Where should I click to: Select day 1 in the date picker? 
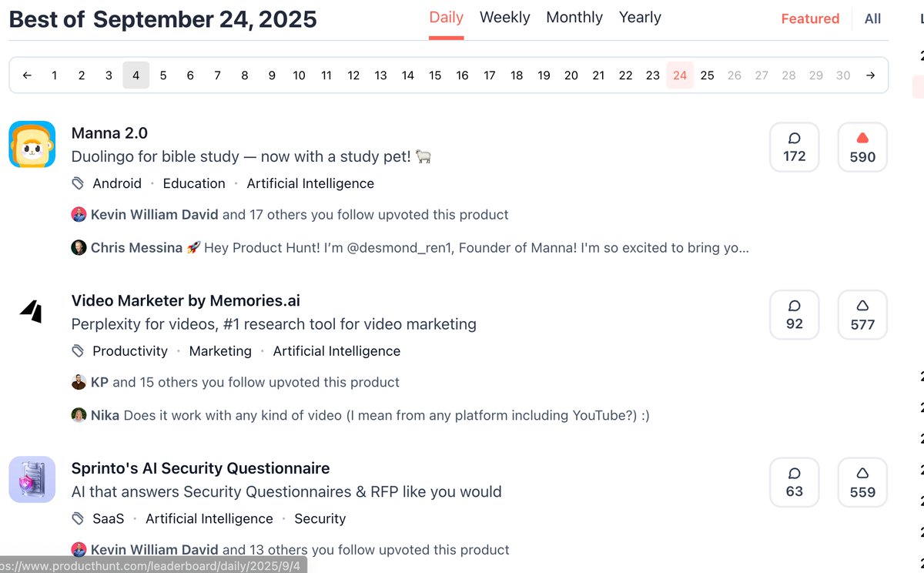[54, 75]
